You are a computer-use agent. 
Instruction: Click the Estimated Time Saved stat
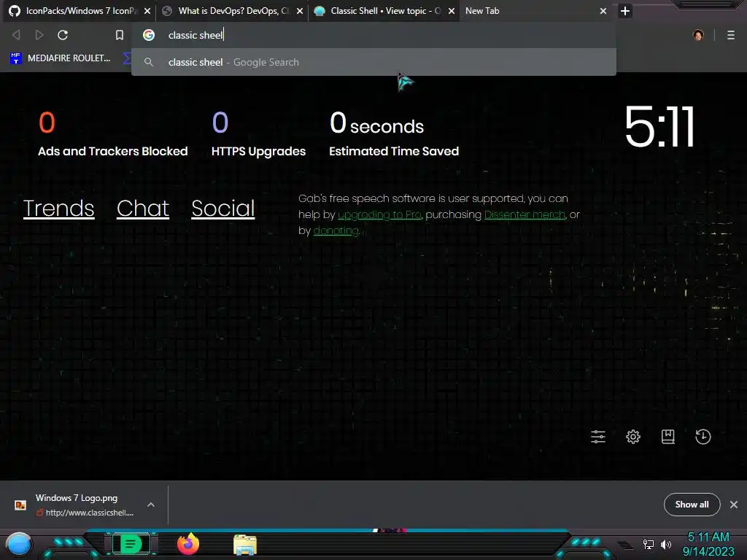coord(394,134)
